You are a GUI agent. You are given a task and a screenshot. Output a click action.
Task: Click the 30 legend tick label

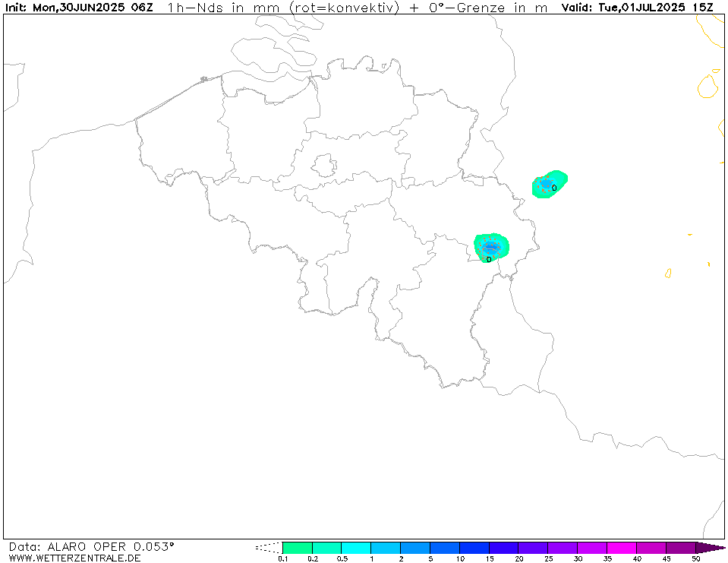(x=578, y=558)
